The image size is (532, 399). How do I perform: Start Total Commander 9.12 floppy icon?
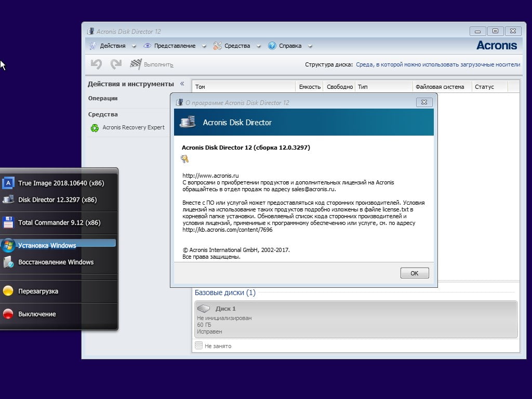(x=8, y=222)
